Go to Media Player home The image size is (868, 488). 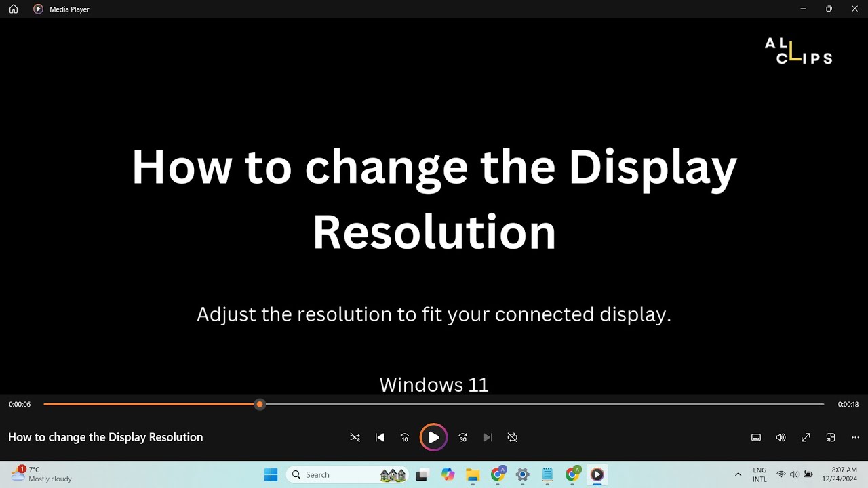click(14, 9)
